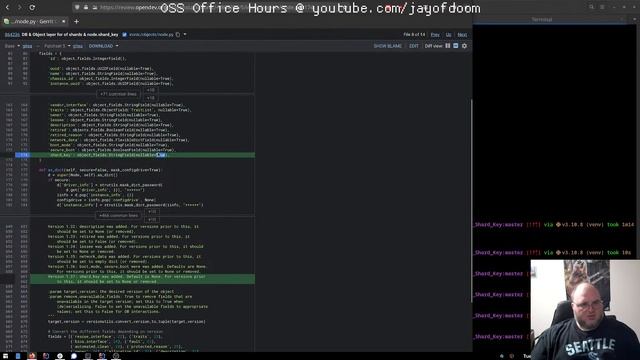Go back with the browser back arrow

7,7
